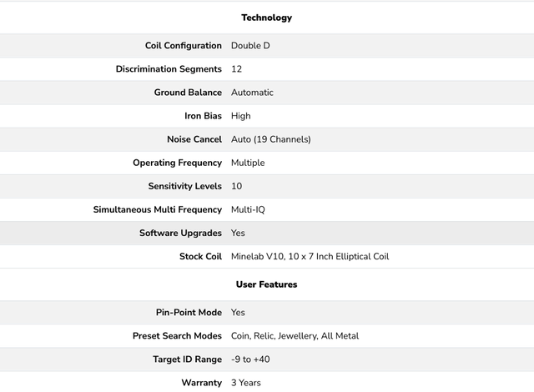This screenshot has width=534, height=392.
Task: Click the User Features section heading
Action: [x=266, y=284]
